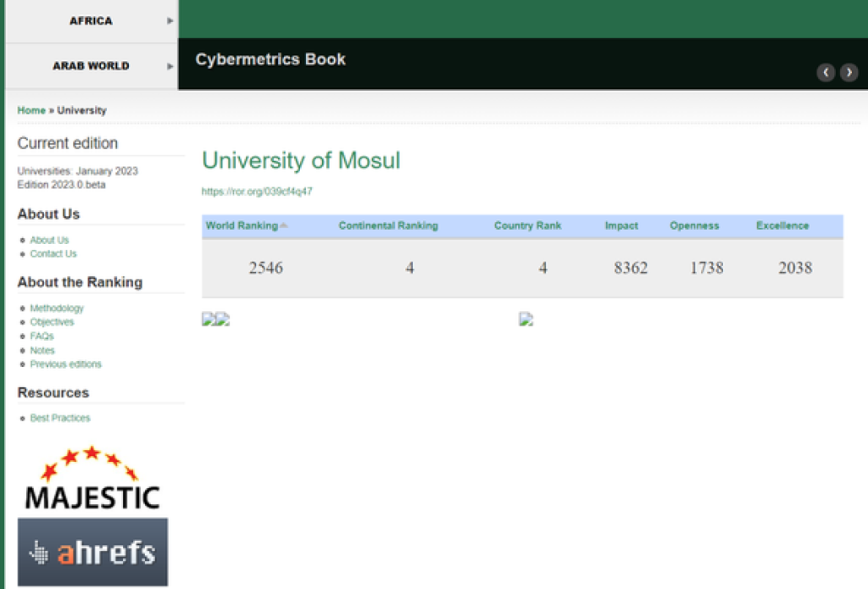
Task: Open the ror.org University of Mosul link
Action: 257,192
